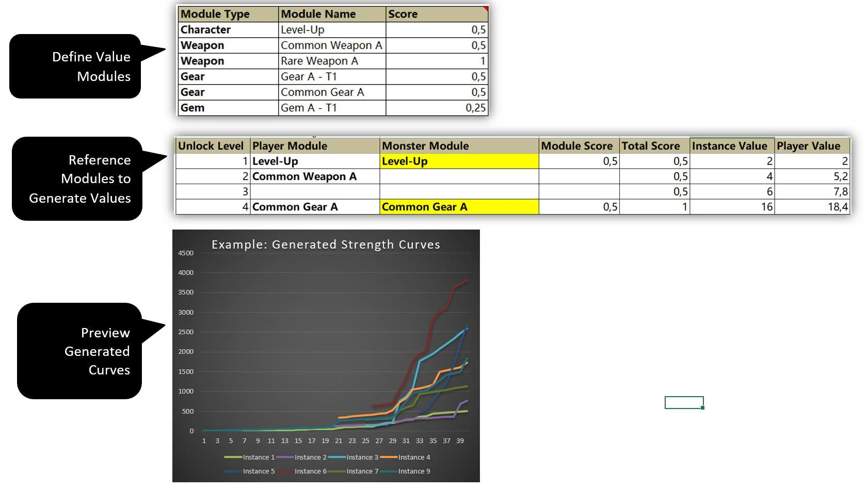Click the score cell of Rare Weapon A
The width and height of the screenshot is (868, 490).
437,61
